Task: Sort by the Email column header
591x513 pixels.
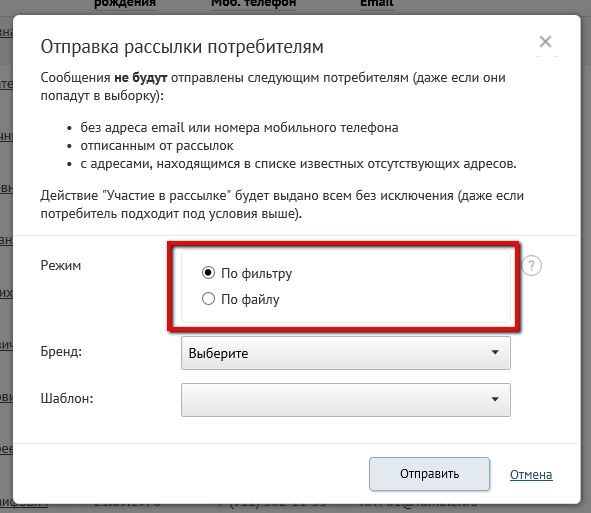Action: click(376, 4)
